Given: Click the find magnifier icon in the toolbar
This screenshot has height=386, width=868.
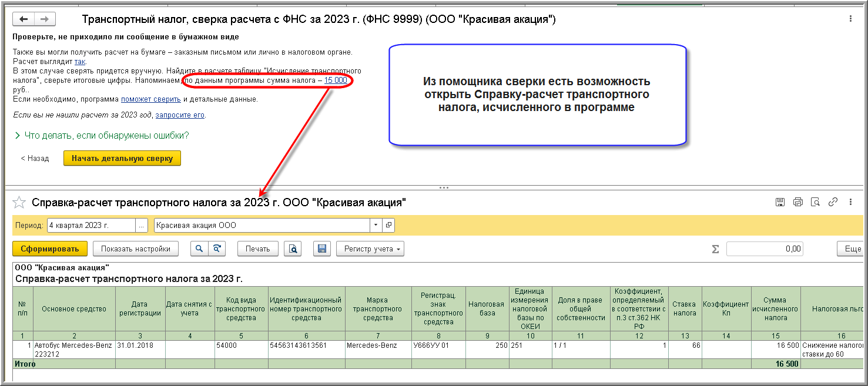Looking at the screenshot, I should click(200, 249).
